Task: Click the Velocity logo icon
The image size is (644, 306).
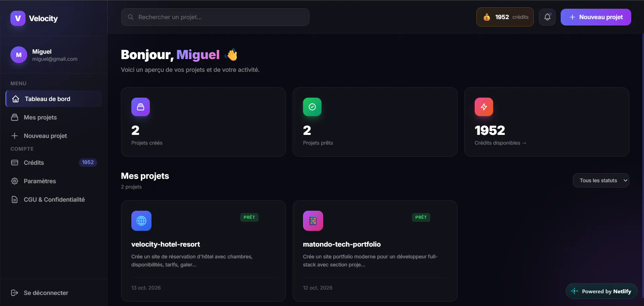Action: pos(18,18)
